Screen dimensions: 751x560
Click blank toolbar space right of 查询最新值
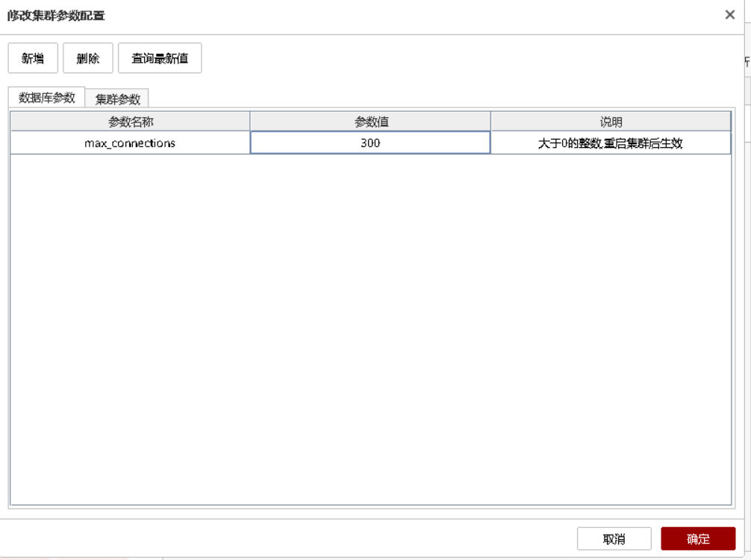tap(448, 58)
